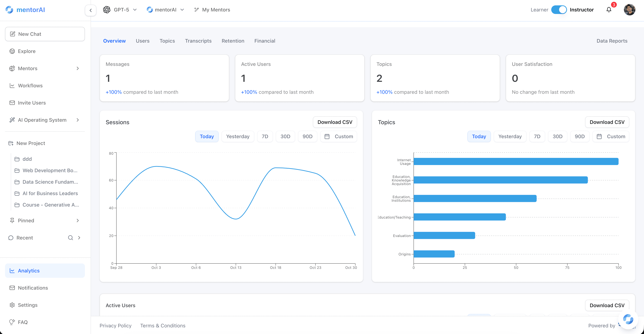Click the New Project icon
This screenshot has width=644, height=334.
(x=11, y=143)
